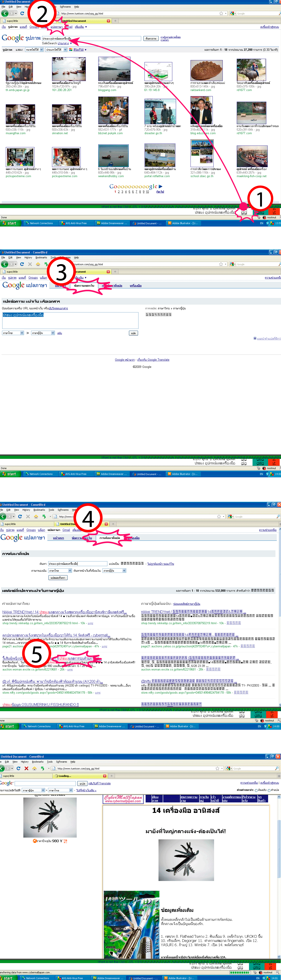This screenshot has width=281, height=980.
Task: Click green refresh icon in translated-search window toolbar
Action: tap(44, 517)
